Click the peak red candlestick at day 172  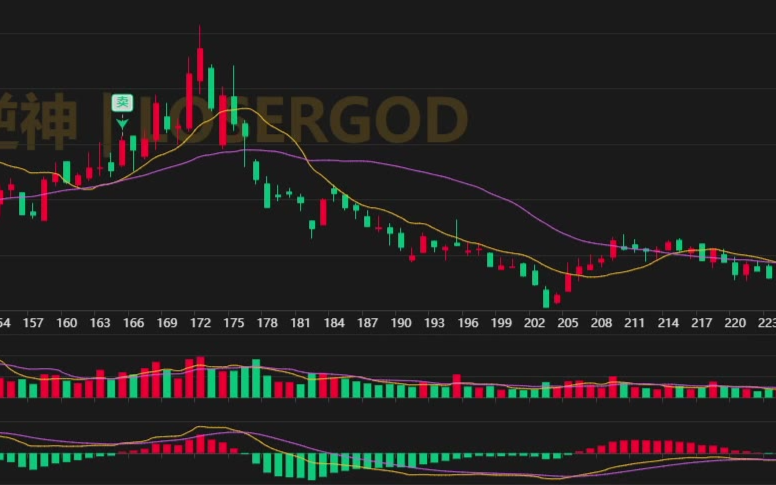pyautogui.click(x=200, y=64)
